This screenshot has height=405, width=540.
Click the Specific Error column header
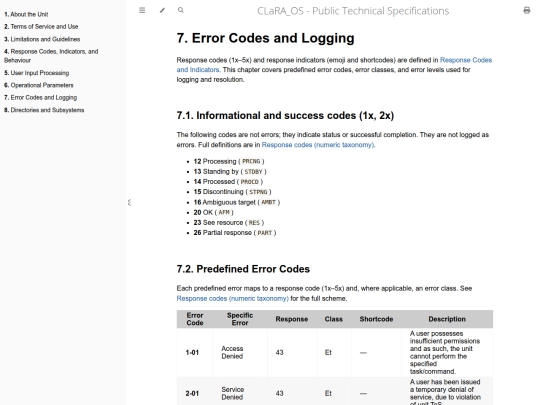click(x=240, y=319)
